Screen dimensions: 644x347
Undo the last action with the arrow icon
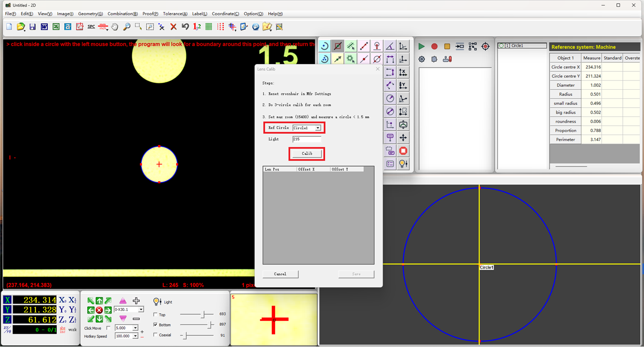pos(185,27)
